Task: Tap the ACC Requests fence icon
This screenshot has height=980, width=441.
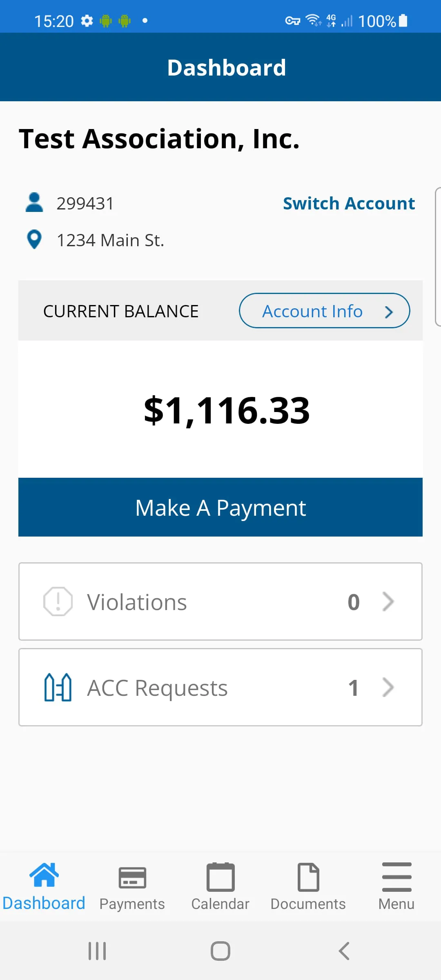Action: pos(58,687)
